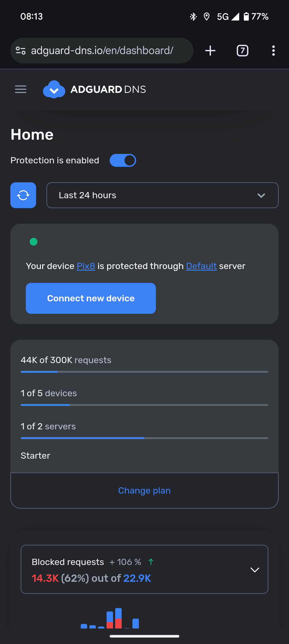The height and width of the screenshot is (644, 289).
Task: Open a new browser tab
Action: 210,51
